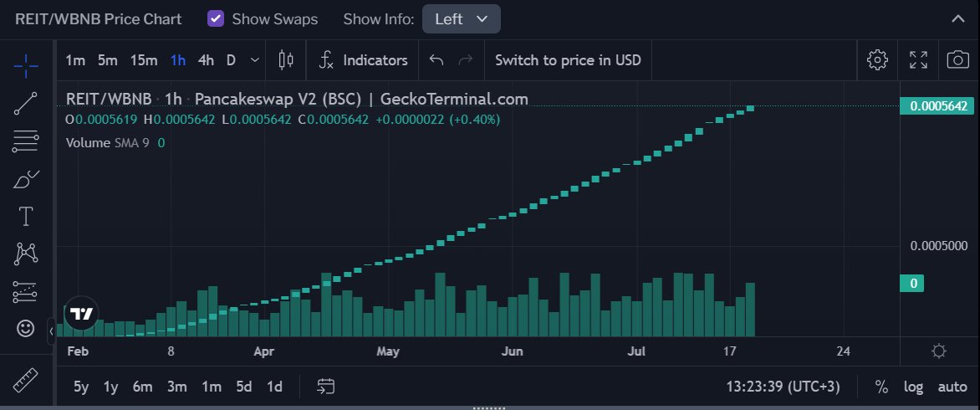Click the volume value 0 label
980x410 pixels.
pyautogui.click(x=913, y=283)
